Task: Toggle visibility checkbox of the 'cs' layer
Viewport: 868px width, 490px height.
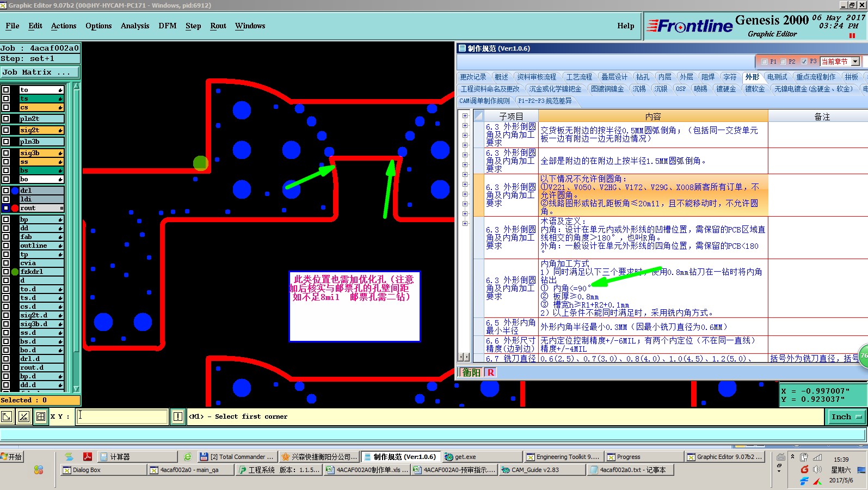Action: [6, 107]
